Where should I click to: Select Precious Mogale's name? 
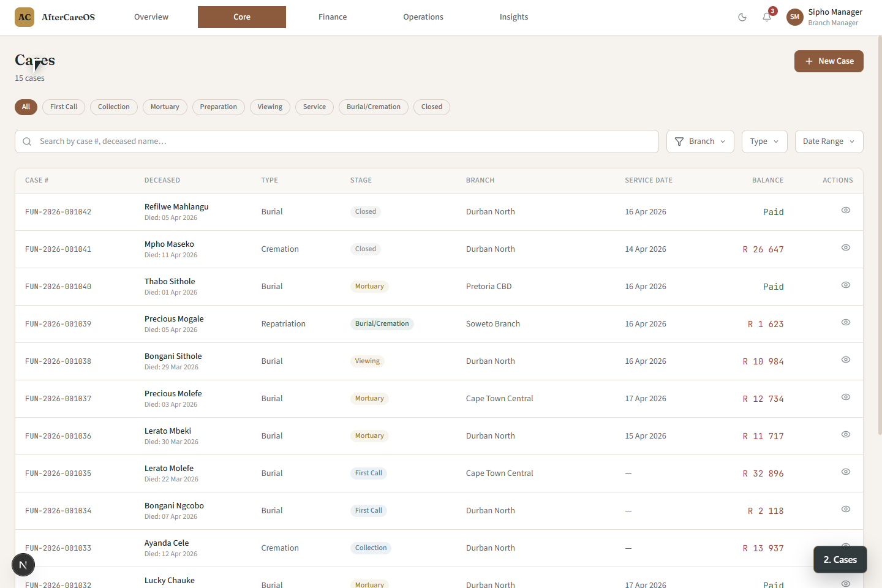[x=174, y=319]
